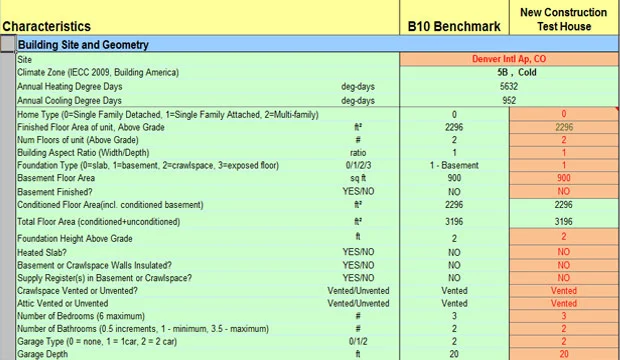Click Supply Register Test House NO cell
620x360 pixels.
point(564,278)
